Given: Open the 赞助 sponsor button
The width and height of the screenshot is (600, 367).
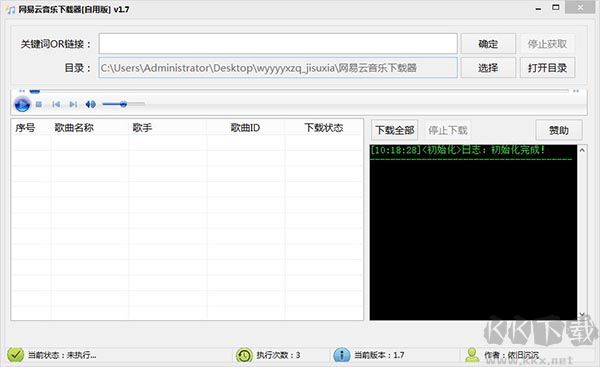Looking at the screenshot, I should pyautogui.click(x=559, y=130).
